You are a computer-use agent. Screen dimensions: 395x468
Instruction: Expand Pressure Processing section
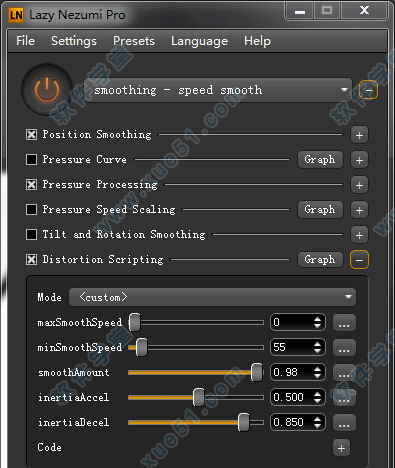pos(359,185)
